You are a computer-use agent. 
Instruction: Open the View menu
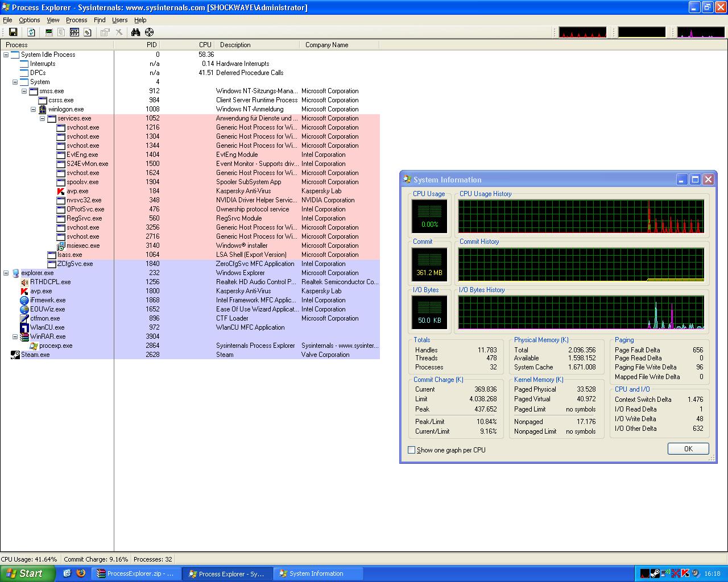point(53,20)
